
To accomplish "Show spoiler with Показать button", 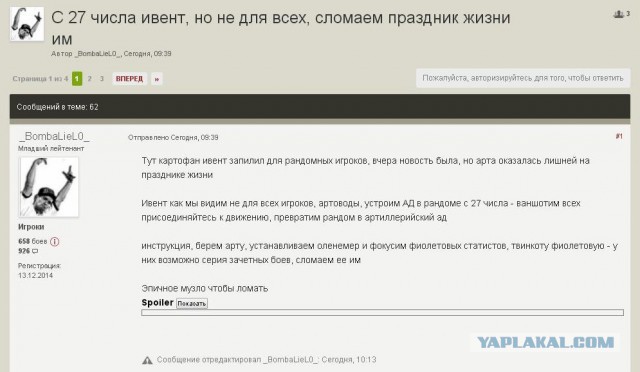I will coord(192,303).
